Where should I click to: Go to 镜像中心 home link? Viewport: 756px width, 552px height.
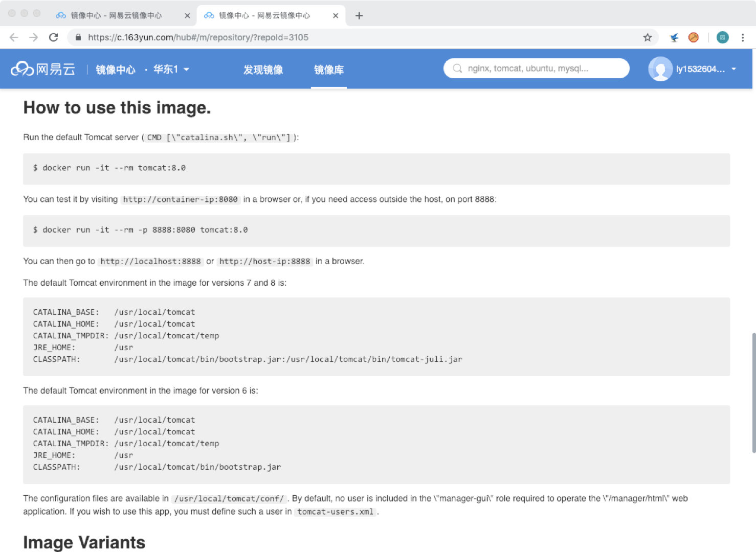coord(116,70)
